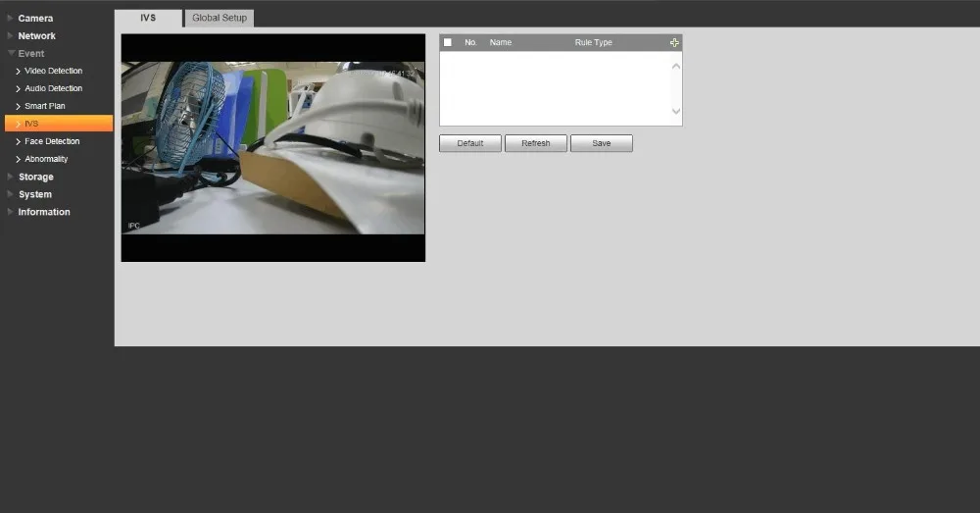This screenshot has height=513, width=980.
Task: Open Audio Detection settings
Action: 53,88
